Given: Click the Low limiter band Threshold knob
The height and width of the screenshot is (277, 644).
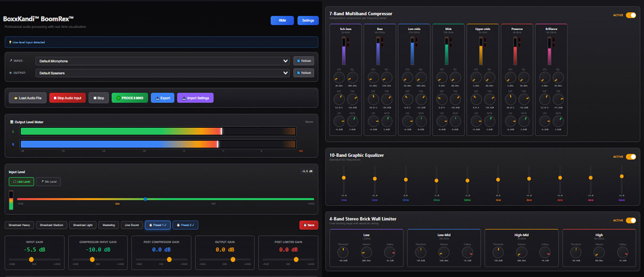Looking at the screenshot, I should point(342,253).
